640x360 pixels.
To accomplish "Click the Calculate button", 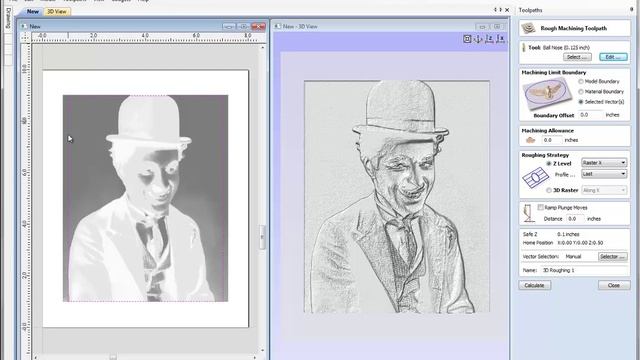I will point(535,285).
